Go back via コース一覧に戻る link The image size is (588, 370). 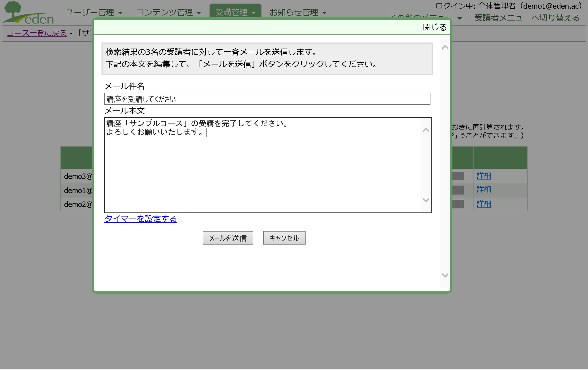click(x=37, y=33)
